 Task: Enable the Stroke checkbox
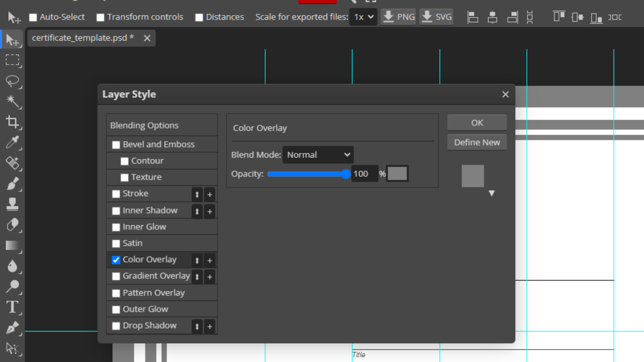(116, 194)
